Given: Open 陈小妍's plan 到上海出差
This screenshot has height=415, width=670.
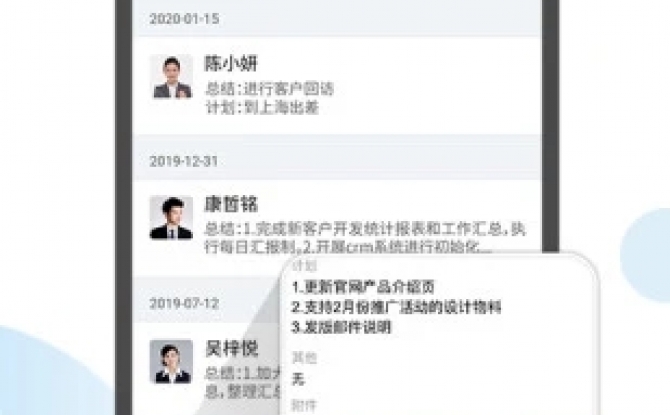Looking at the screenshot, I should pos(262,107).
